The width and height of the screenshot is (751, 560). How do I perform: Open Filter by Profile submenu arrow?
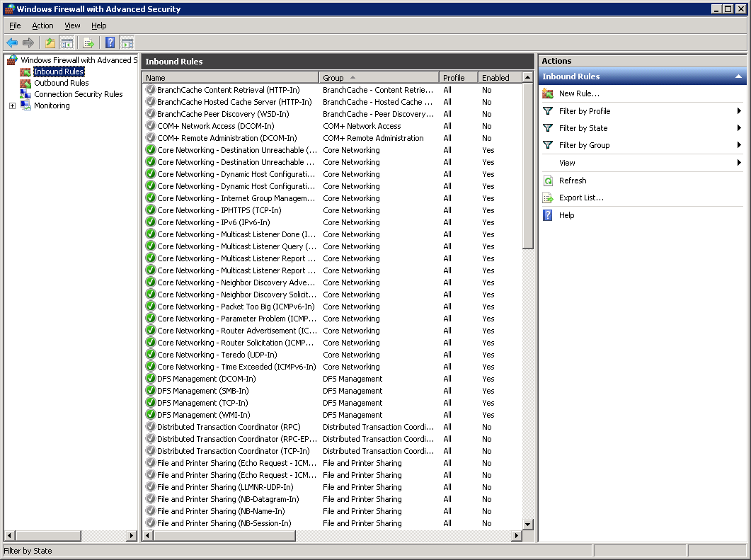click(x=739, y=111)
